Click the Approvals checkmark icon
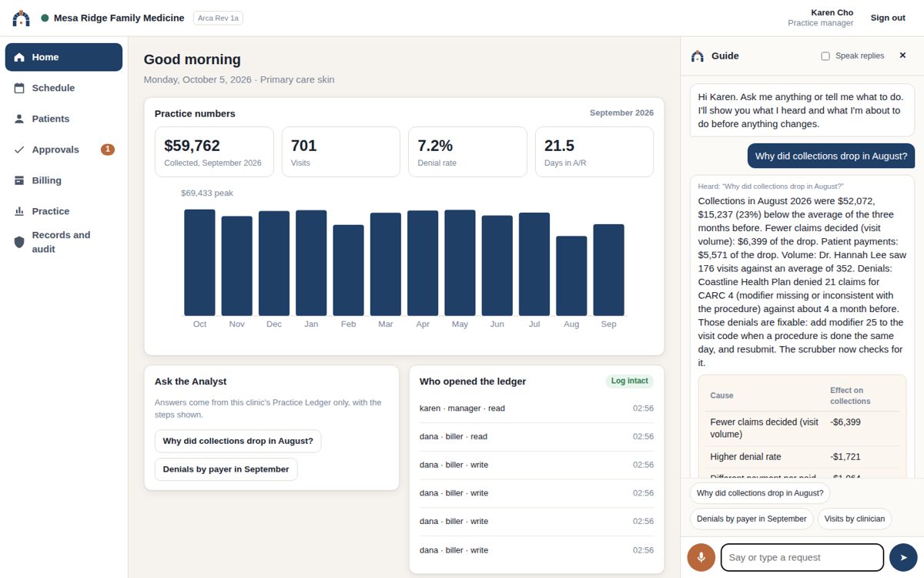The image size is (924, 578). coord(19,150)
